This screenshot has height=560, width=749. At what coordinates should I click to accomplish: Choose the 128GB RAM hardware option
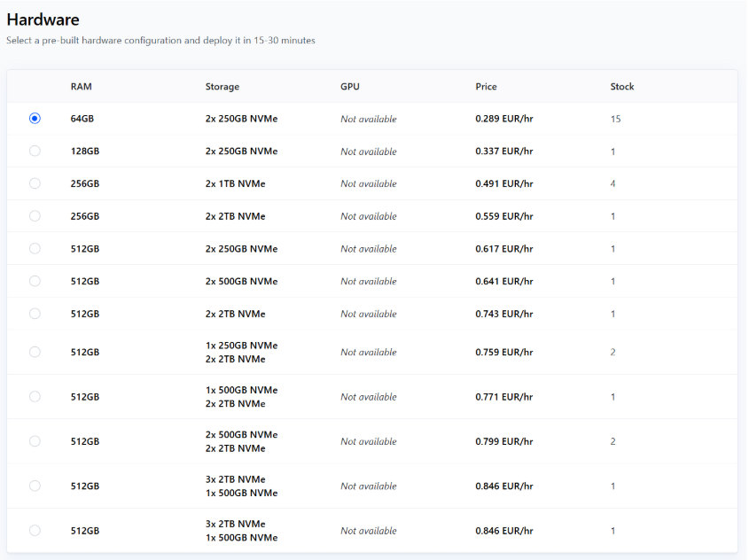point(35,151)
